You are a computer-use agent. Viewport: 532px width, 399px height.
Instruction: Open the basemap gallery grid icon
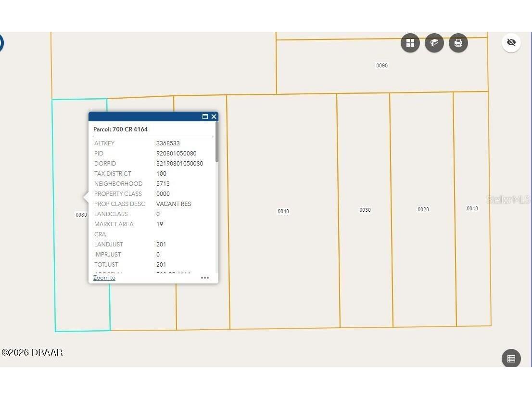coord(410,43)
